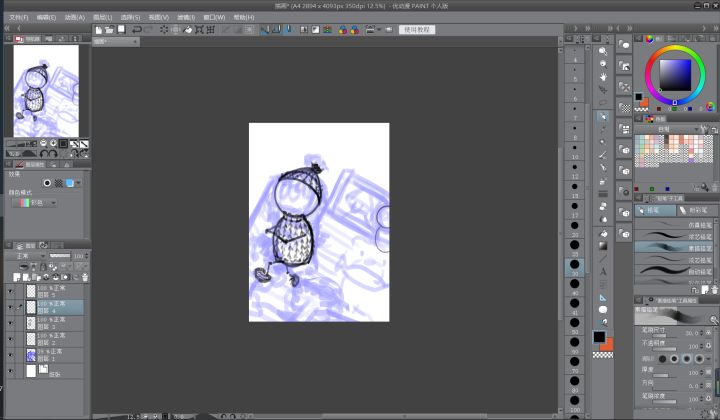The image size is (720, 420).
Task: Click the Save document toolbar icon
Action: point(122,30)
